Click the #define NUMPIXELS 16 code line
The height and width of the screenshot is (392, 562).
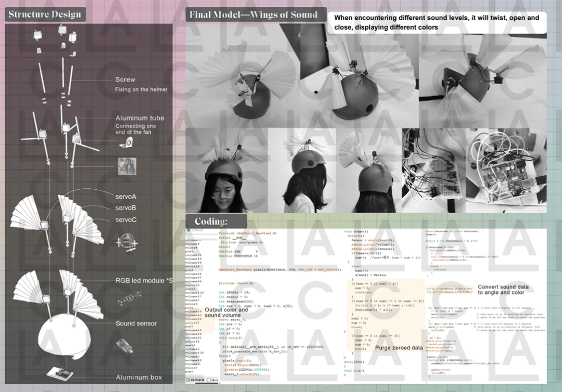[238, 256]
